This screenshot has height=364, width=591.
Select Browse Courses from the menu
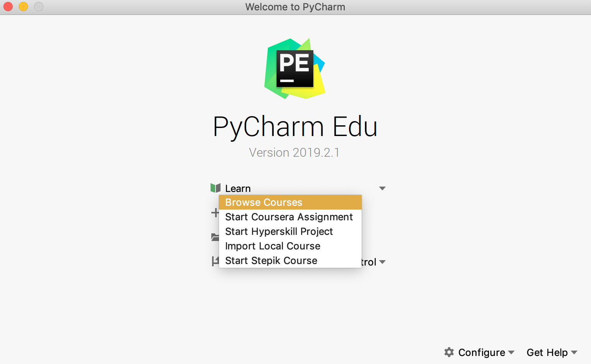coord(263,202)
